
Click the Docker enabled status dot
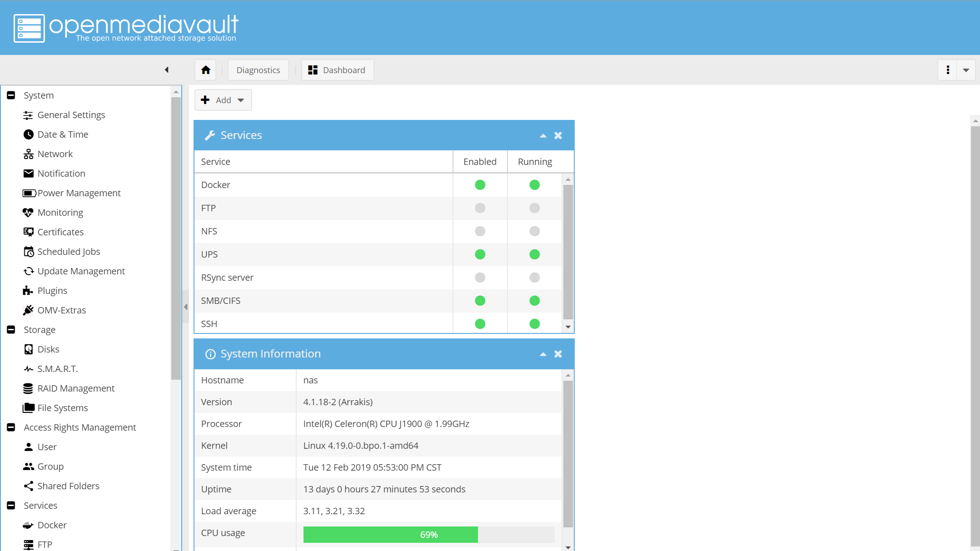pyautogui.click(x=480, y=185)
